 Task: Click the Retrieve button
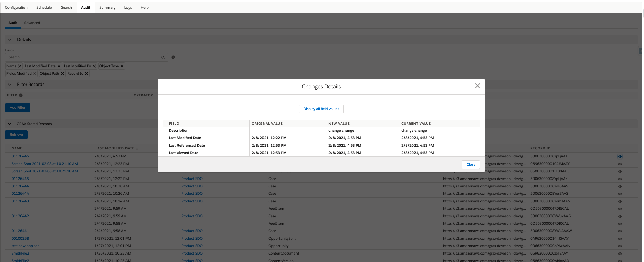(x=16, y=135)
